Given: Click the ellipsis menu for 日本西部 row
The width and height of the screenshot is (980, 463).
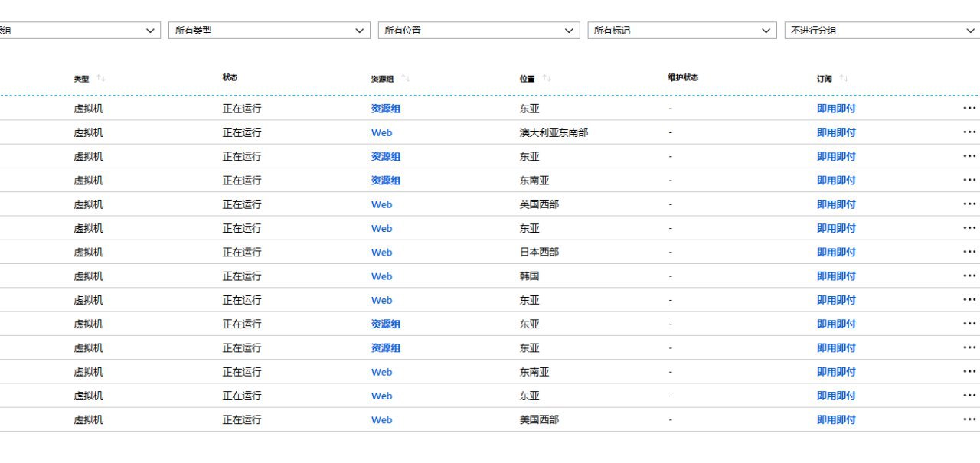Looking at the screenshot, I should pyautogui.click(x=969, y=252).
